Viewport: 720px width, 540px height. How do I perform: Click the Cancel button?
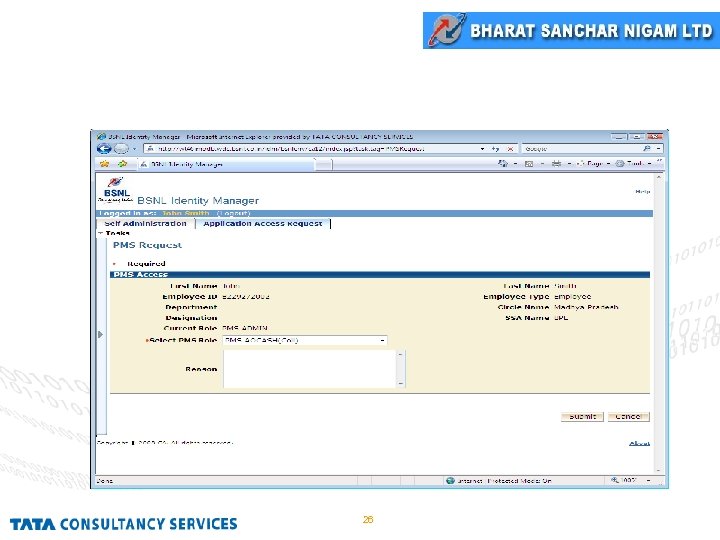628,416
